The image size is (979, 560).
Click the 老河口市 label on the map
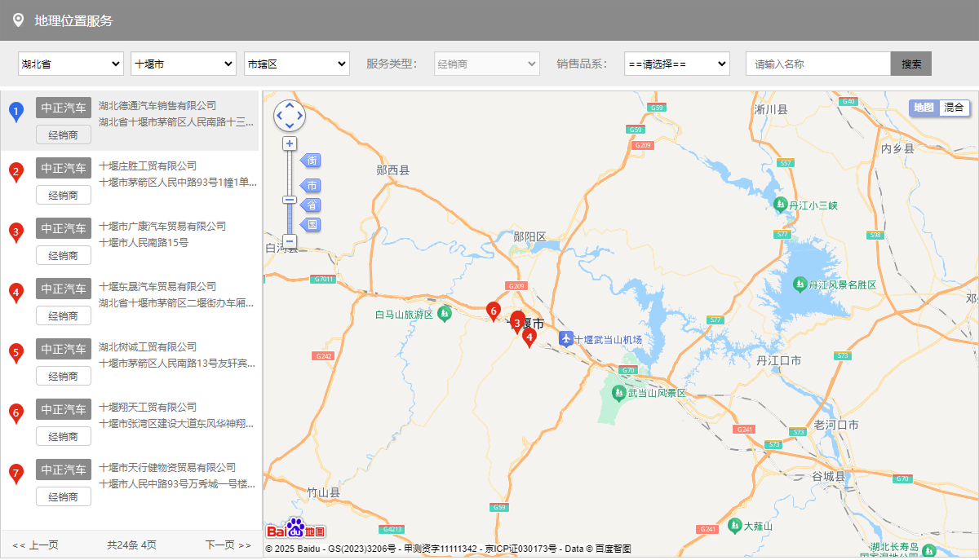pos(836,425)
